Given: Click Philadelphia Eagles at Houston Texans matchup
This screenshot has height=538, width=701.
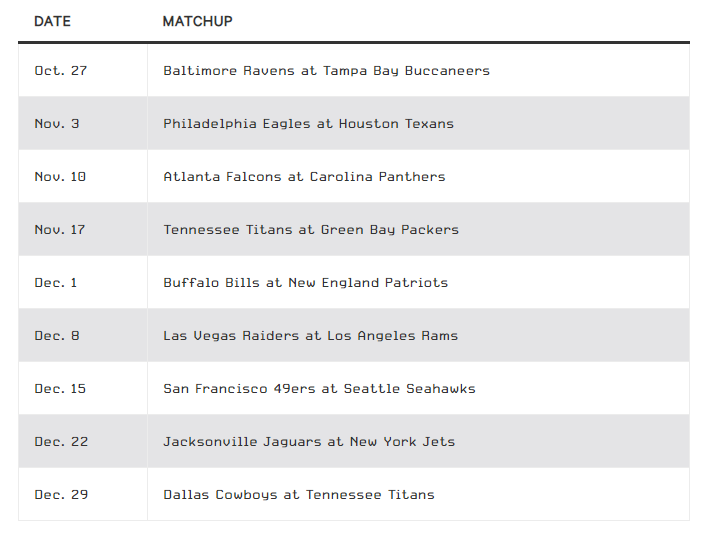Looking at the screenshot, I should (x=308, y=124).
